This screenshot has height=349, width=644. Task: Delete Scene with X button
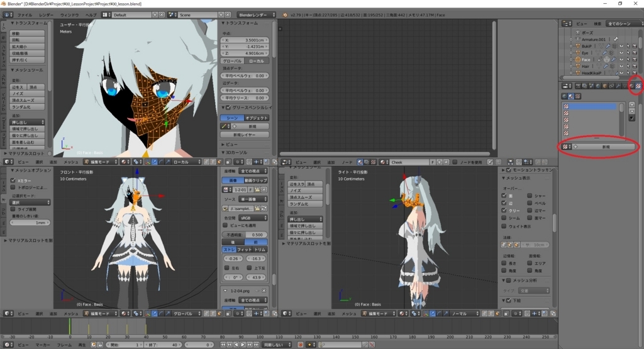coord(228,15)
